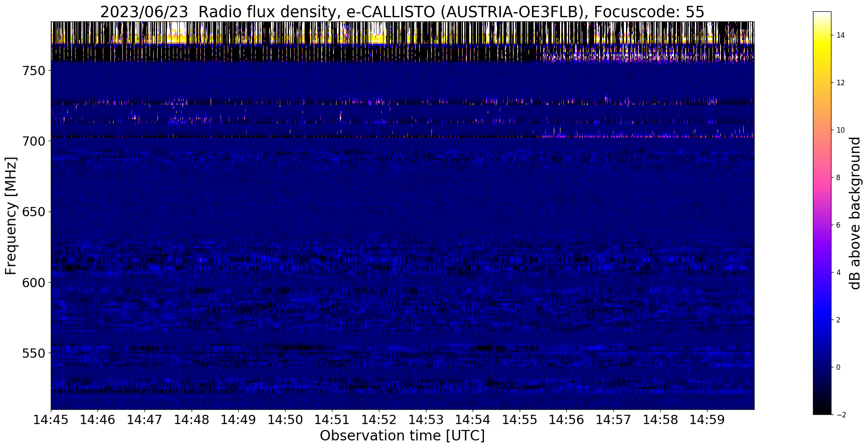Image resolution: width=868 pixels, height=448 pixels.
Task: Click the colorbar tick label −2
Action: pyautogui.click(x=841, y=415)
